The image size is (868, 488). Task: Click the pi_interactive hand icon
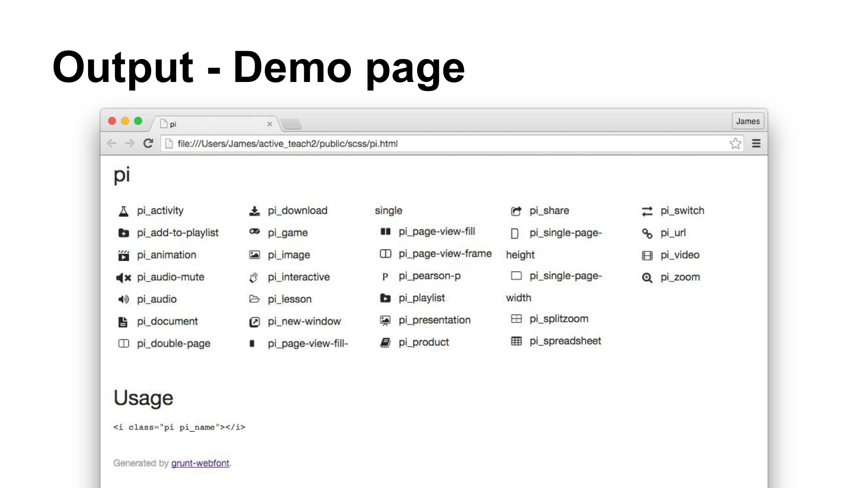[254, 278]
